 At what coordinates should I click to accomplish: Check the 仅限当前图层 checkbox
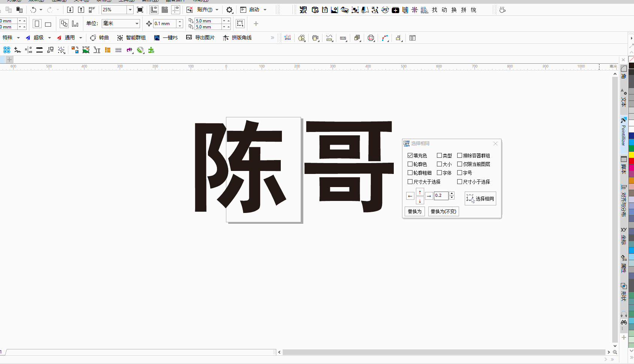pos(459,164)
